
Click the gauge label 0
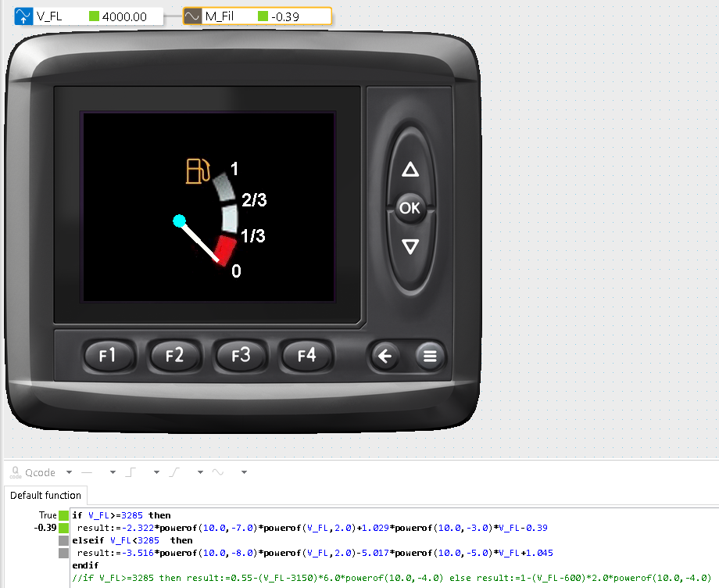tap(236, 271)
